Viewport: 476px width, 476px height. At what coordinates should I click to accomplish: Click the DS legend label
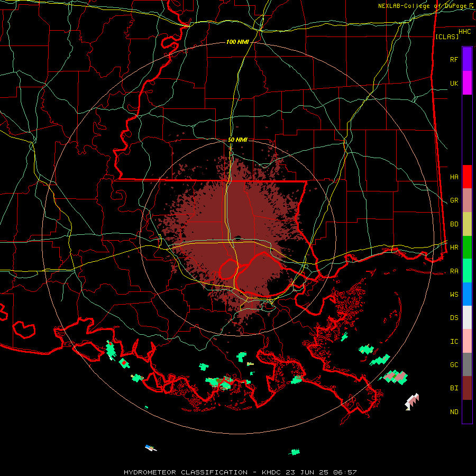454,318
